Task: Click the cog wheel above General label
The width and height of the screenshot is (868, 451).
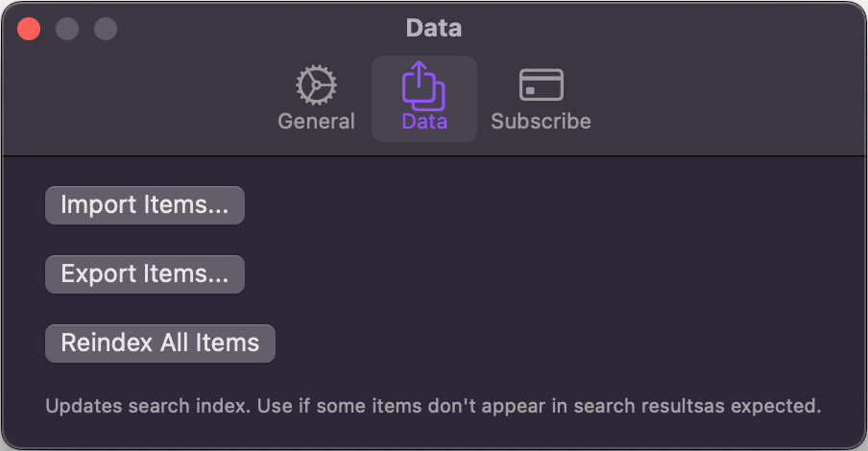Action: (x=316, y=85)
